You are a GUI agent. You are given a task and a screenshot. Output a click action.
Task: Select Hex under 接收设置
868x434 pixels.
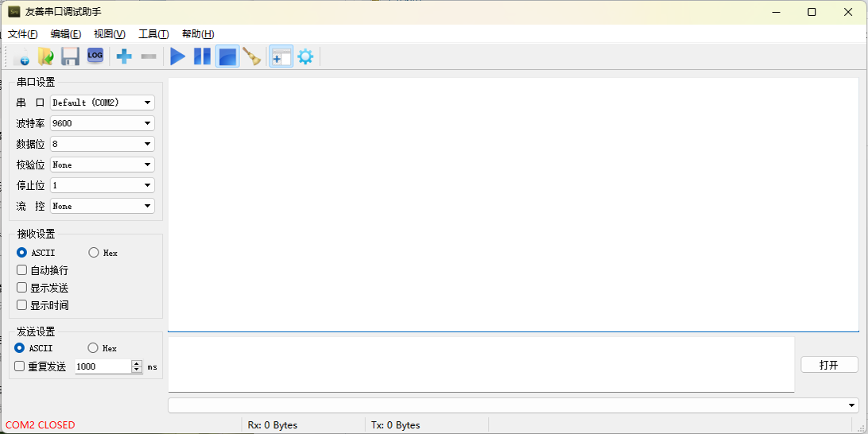pos(103,253)
